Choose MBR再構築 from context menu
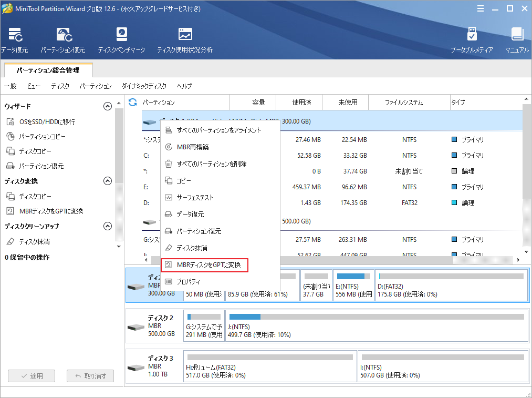Screen dimensions: 532x398 click(220, 147)
